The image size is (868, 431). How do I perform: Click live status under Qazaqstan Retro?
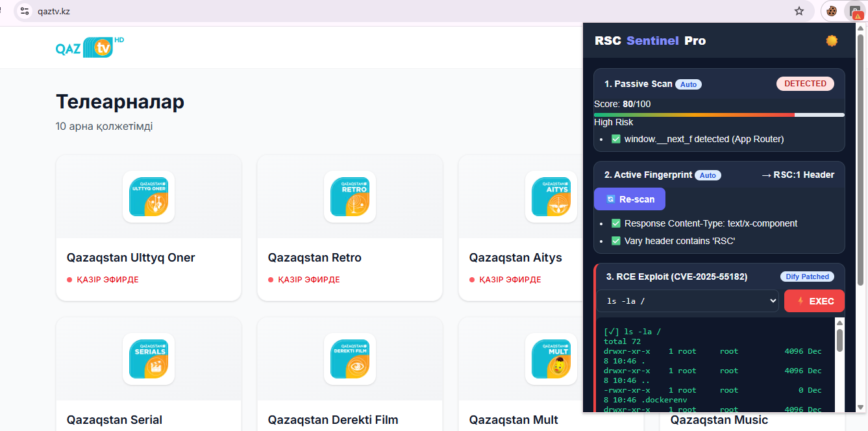(x=304, y=280)
